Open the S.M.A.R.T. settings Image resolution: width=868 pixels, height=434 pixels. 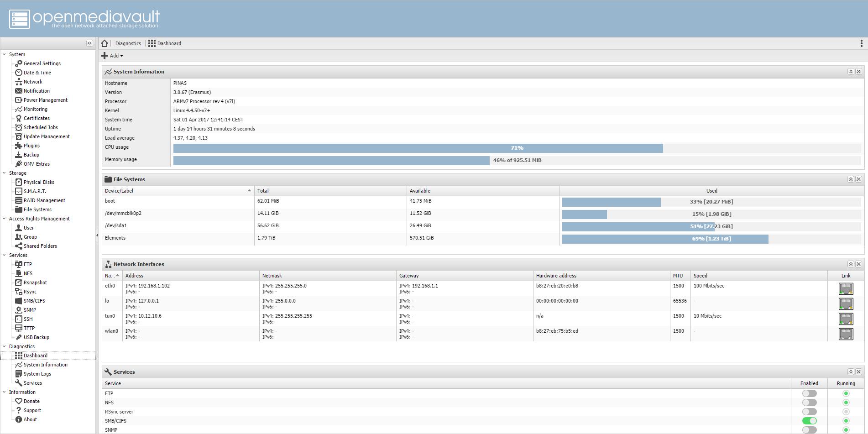tap(35, 191)
